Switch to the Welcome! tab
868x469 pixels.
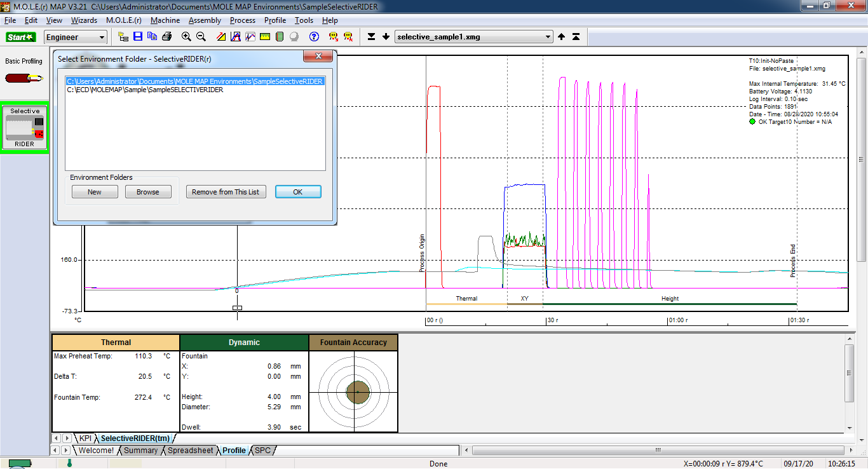[x=96, y=451]
